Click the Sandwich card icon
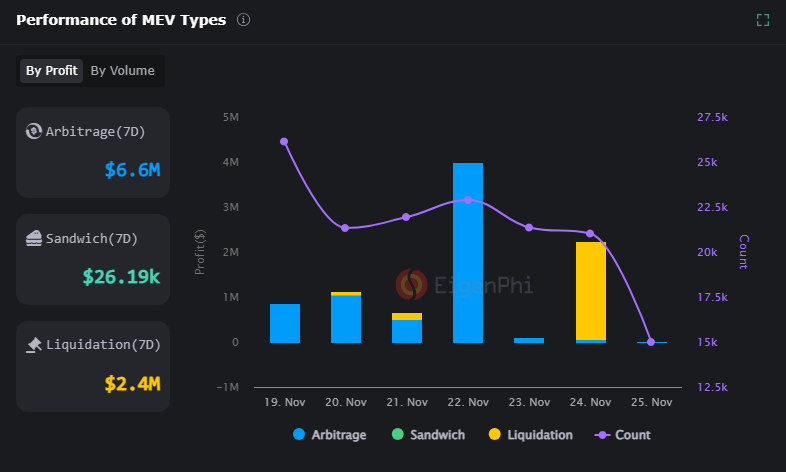This screenshot has width=786, height=472. click(33, 238)
